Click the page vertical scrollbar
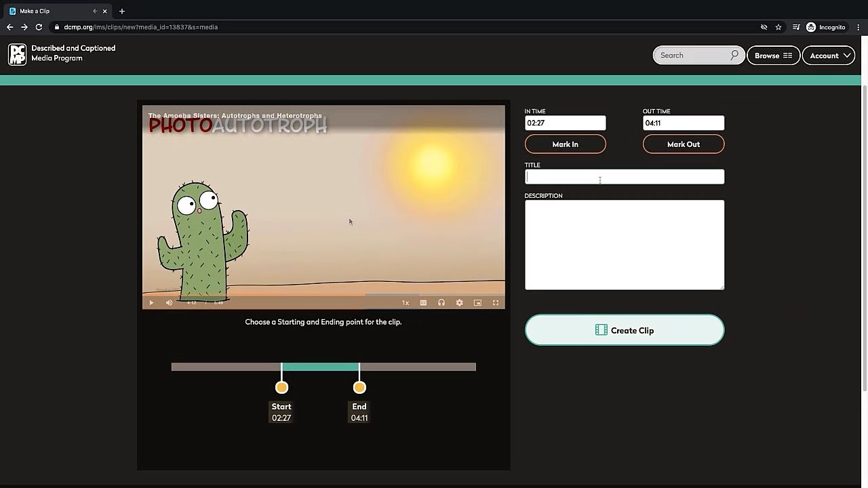 [865, 237]
